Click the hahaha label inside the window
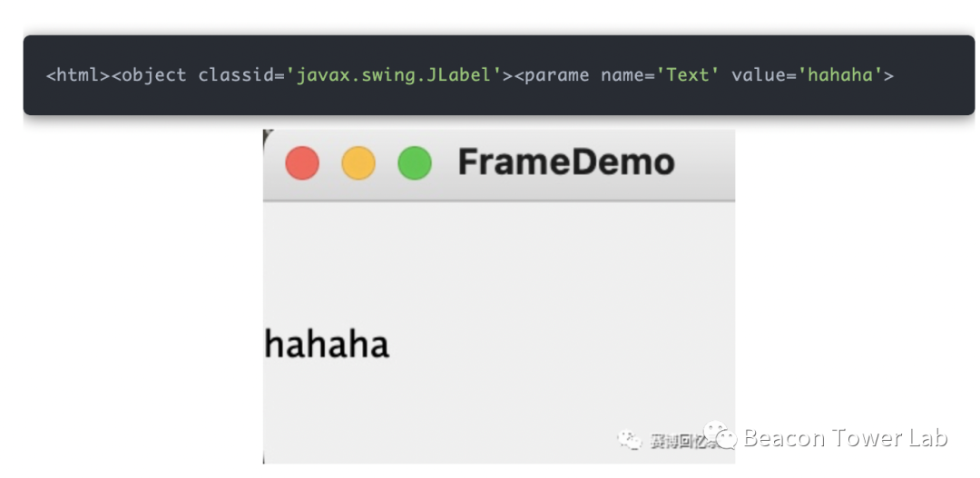The width and height of the screenshot is (980, 478). tap(327, 345)
